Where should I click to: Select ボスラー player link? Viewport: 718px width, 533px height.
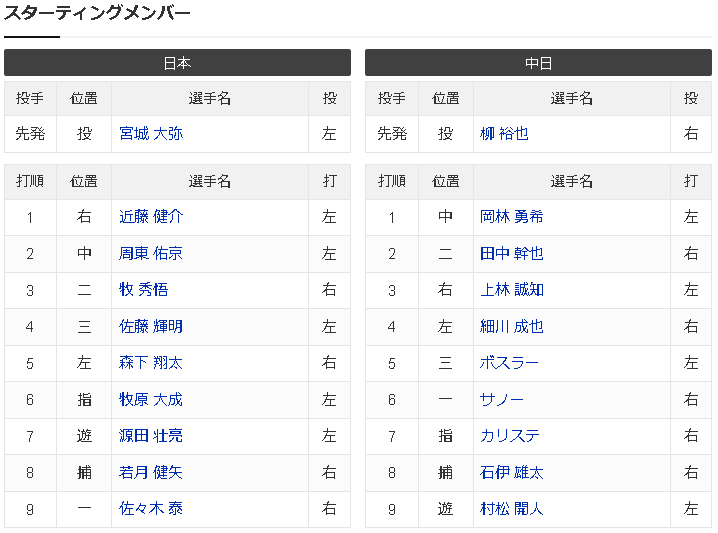509,363
